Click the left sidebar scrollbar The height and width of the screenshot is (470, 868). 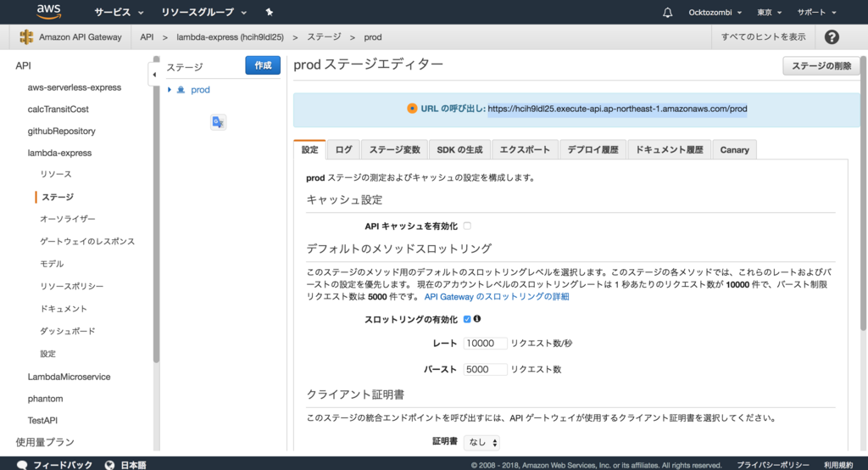tap(156, 210)
